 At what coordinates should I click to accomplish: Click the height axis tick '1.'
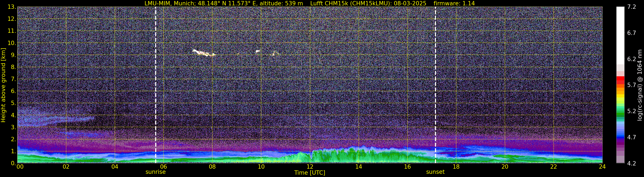click(x=13, y=151)
